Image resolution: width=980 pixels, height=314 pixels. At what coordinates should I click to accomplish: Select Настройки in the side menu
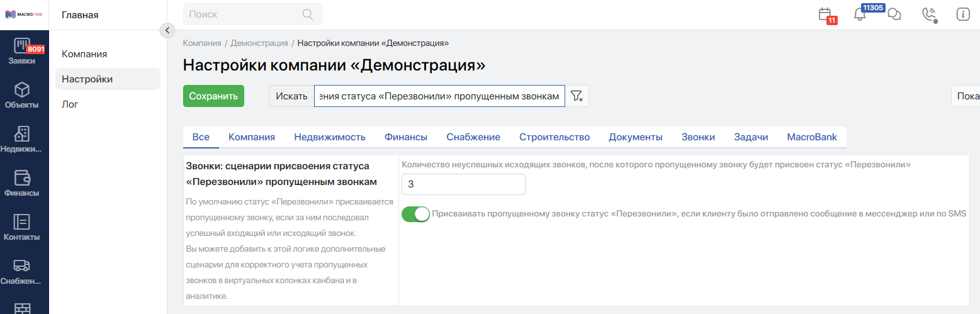pos(108,79)
